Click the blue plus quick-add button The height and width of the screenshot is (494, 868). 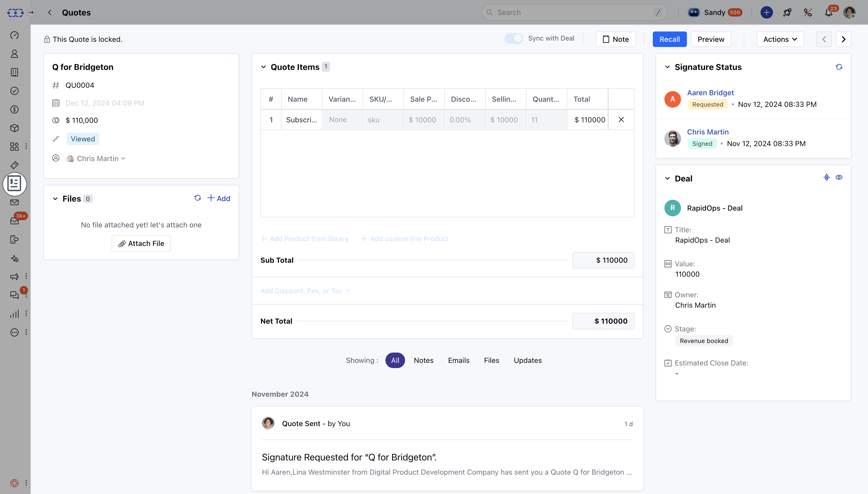(766, 13)
